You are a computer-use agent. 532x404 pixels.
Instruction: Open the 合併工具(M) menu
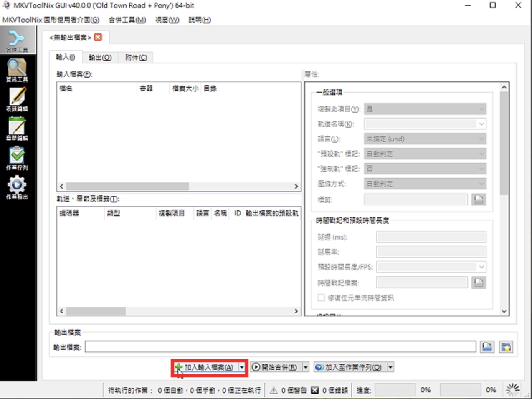pyautogui.click(x=127, y=20)
